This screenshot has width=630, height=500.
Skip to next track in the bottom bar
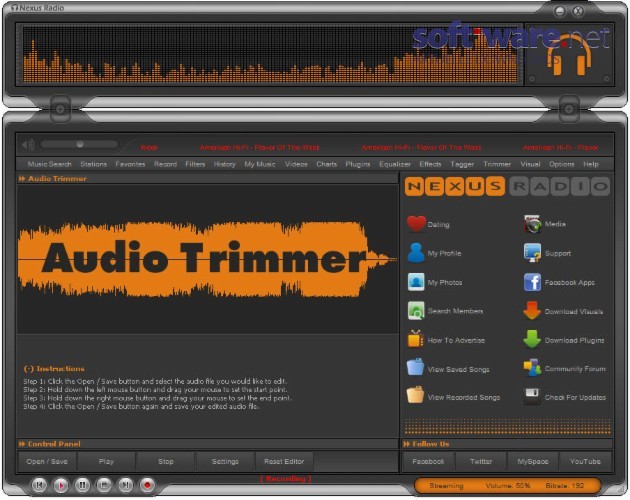[x=125, y=485]
